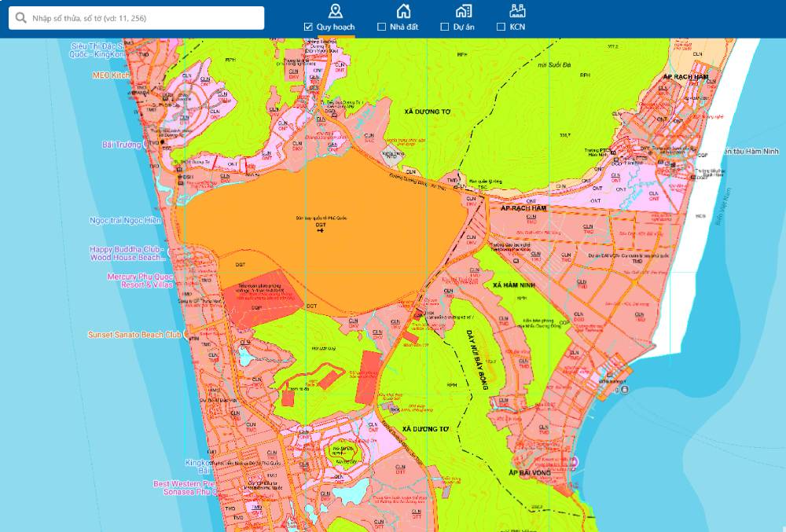Viewport: 786px width, 532px height.
Task: Open Mercury Phu Quoc Resort & Villas label
Action: pos(140,281)
